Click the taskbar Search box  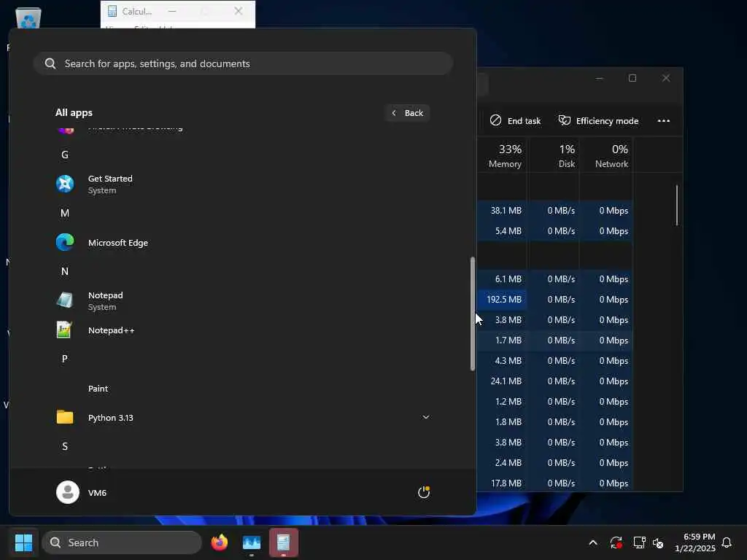pyautogui.click(x=122, y=542)
